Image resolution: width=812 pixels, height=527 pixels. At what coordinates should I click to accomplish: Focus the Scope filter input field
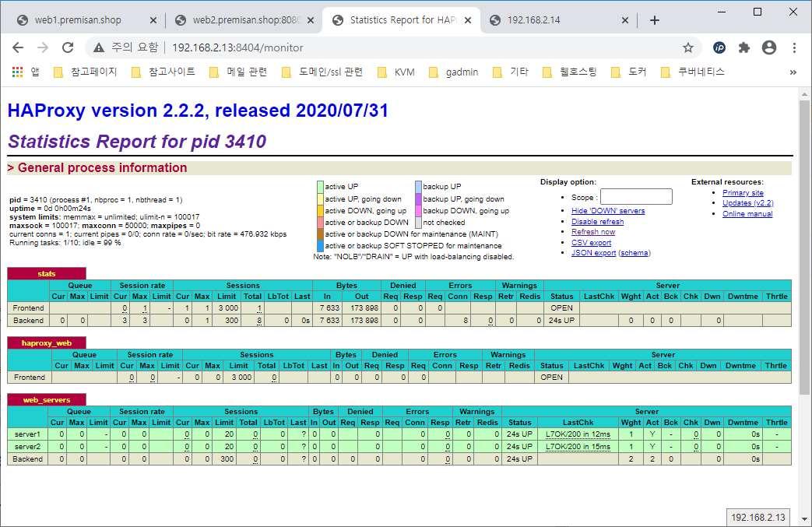point(636,197)
